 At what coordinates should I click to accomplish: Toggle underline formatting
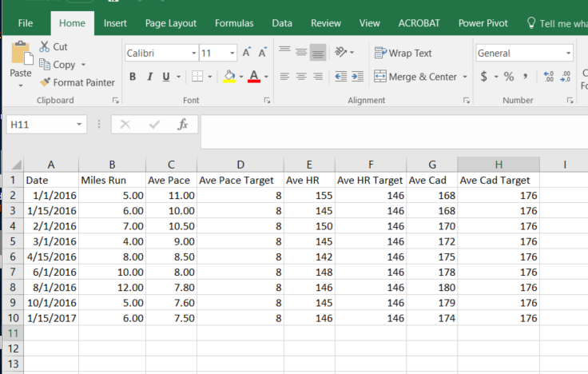coord(166,77)
